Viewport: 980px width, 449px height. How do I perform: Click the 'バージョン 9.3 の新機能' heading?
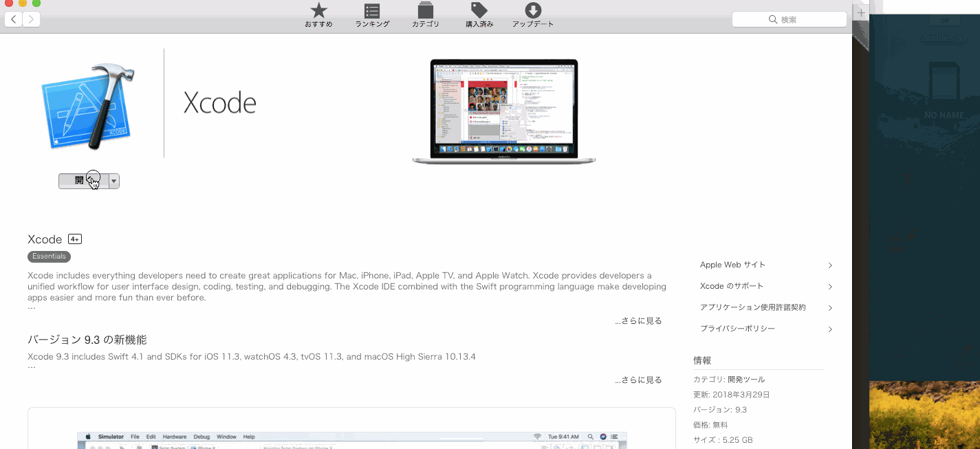(87, 340)
